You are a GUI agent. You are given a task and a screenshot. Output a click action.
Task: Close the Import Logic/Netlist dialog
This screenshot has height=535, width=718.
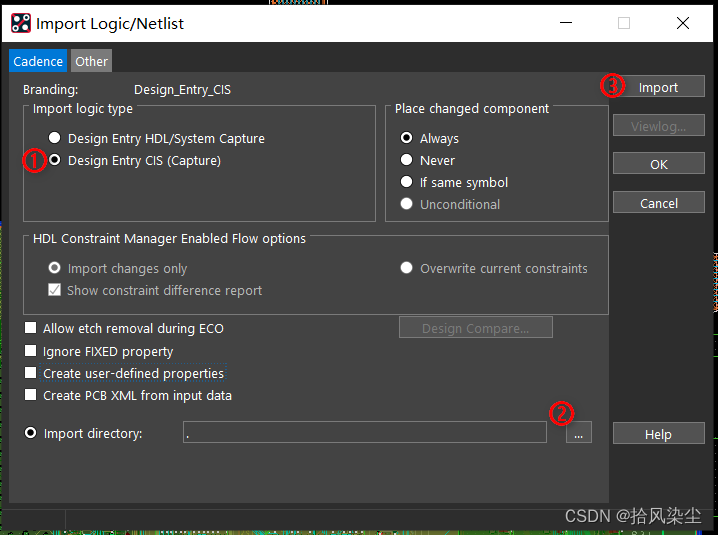click(683, 23)
